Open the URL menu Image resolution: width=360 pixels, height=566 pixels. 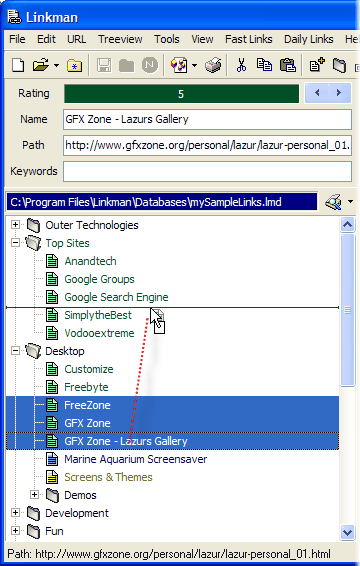pyautogui.click(x=77, y=39)
